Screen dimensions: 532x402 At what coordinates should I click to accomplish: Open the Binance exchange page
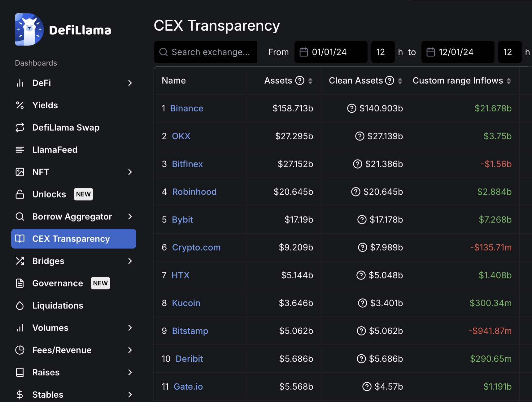pos(186,108)
